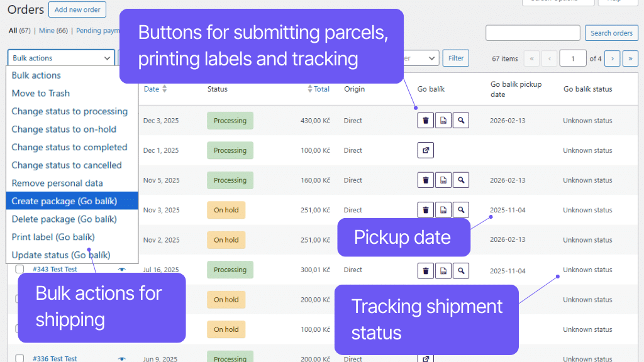This screenshot has height=362, width=644.
Task: Click the Filter button
Action: tap(455, 58)
